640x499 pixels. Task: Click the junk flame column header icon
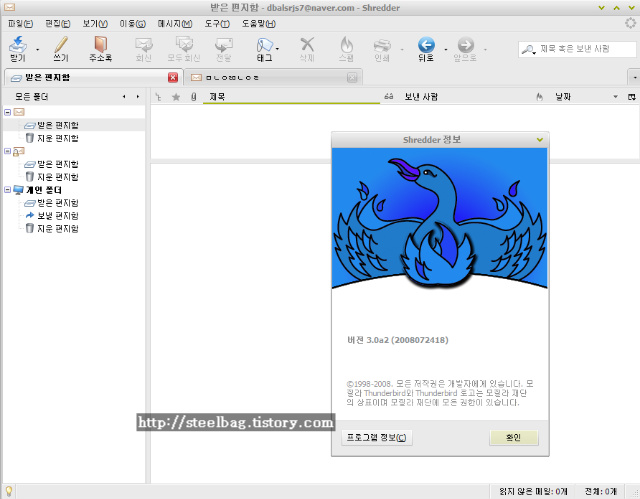pyautogui.click(x=540, y=97)
